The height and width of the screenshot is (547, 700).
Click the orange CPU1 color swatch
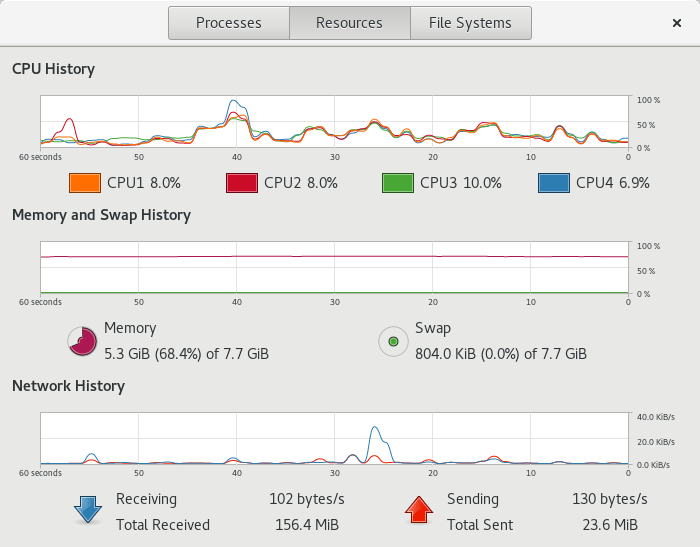[x=85, y=183]
